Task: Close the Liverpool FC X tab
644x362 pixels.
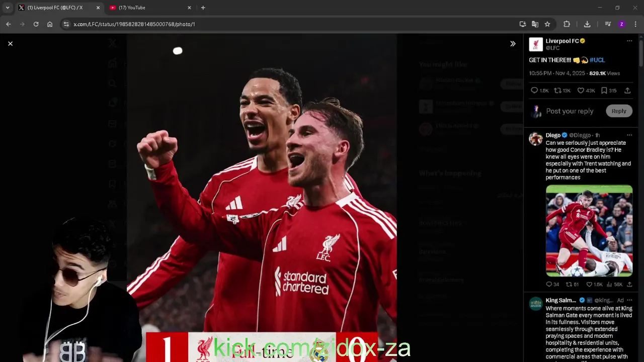Action: 98,8
